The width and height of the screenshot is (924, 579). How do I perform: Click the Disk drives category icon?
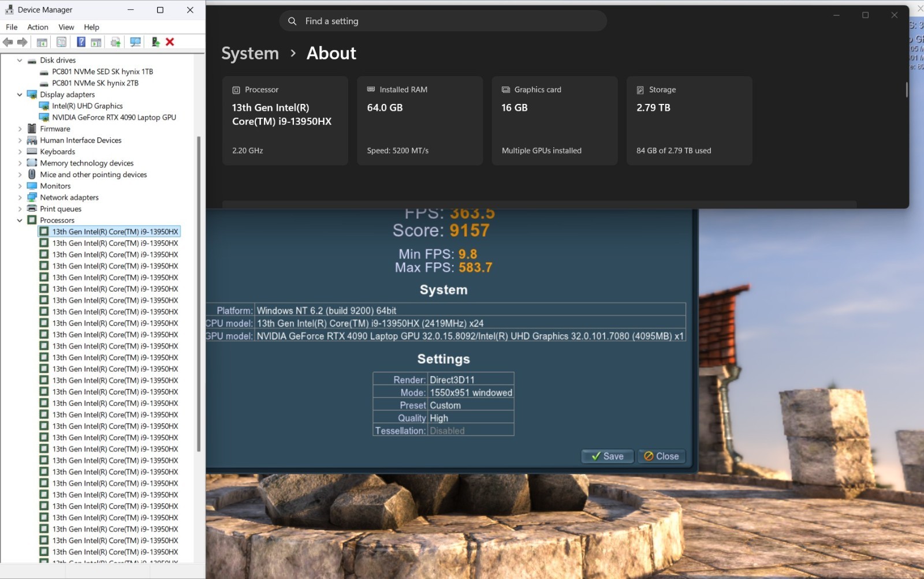[x=32, y=60]
